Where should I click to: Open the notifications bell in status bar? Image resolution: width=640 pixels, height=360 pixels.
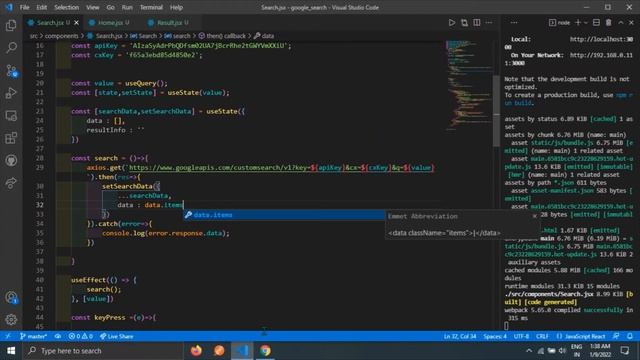coord(630,336)
